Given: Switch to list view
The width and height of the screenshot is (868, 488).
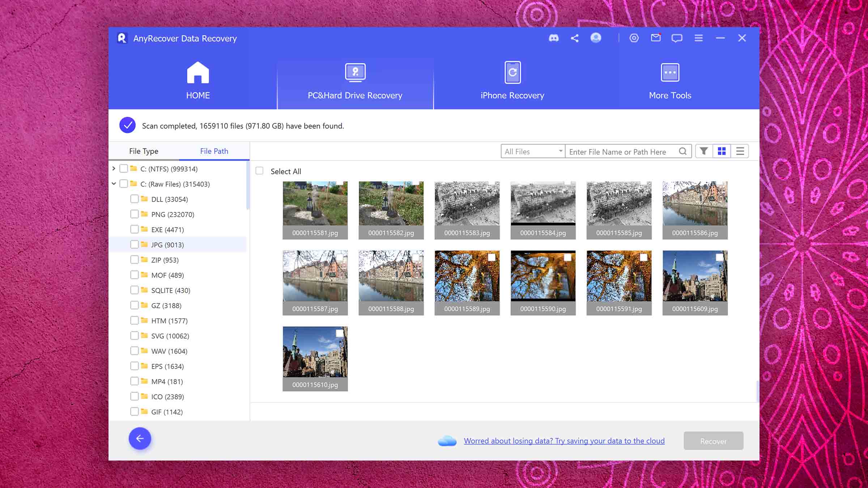Looking at the screenshot, I should pyautogui.click(x=740, y=151).
